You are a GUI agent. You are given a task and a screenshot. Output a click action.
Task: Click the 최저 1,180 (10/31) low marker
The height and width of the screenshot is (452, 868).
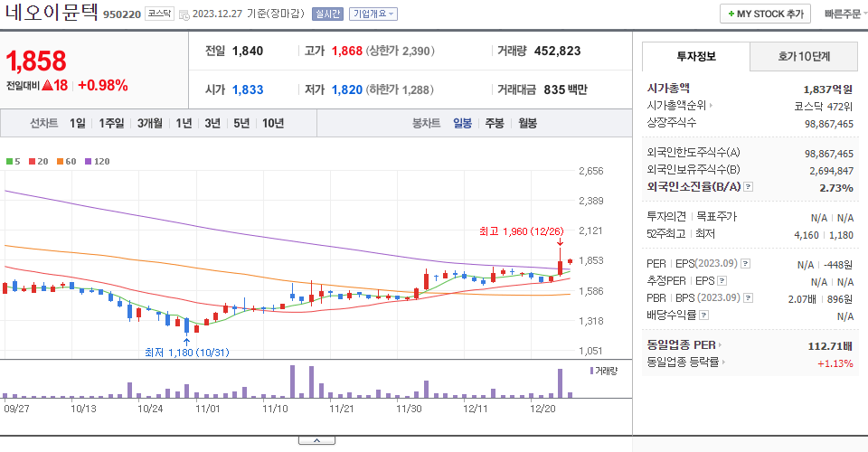186,353
